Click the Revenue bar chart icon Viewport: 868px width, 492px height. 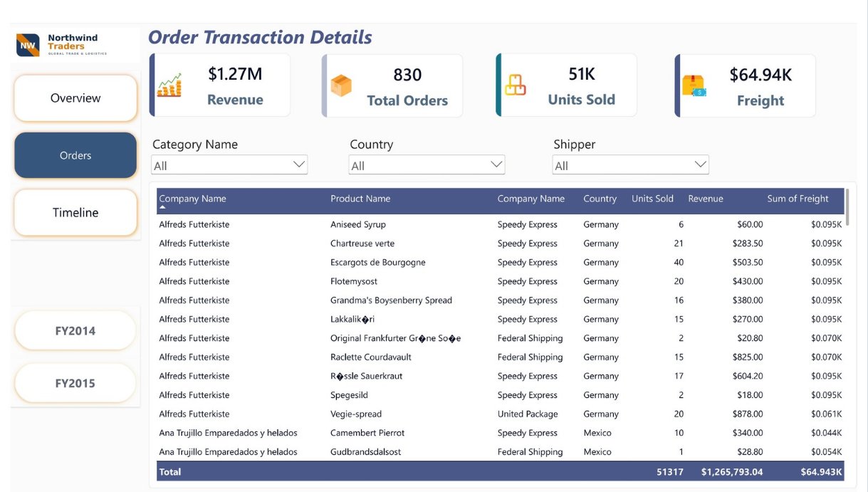(169, 85)
